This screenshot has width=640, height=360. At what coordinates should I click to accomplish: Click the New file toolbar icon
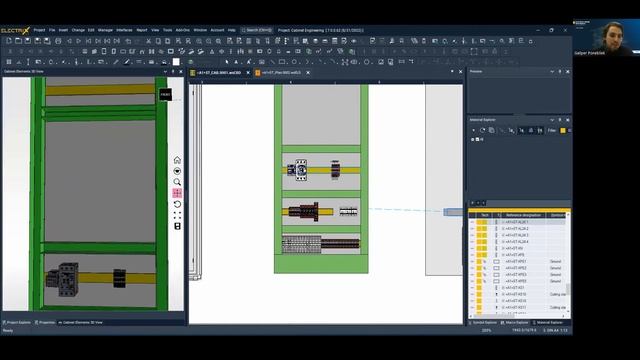9,41
